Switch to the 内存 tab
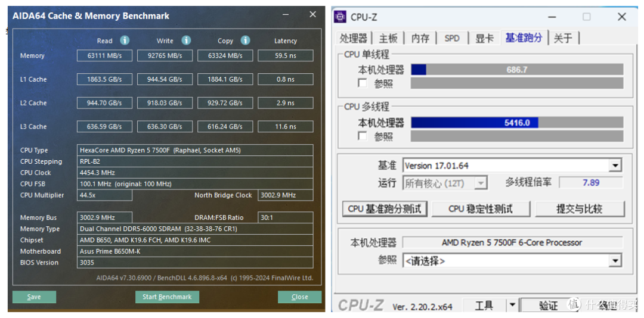Screen dimensions: 644x318 (420, 38)
